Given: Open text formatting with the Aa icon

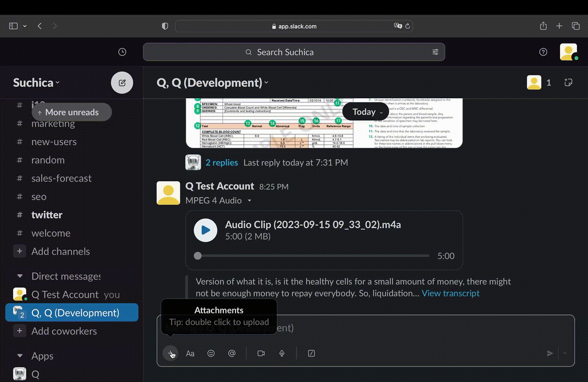Looking at the screenshot, I should 190,353.
